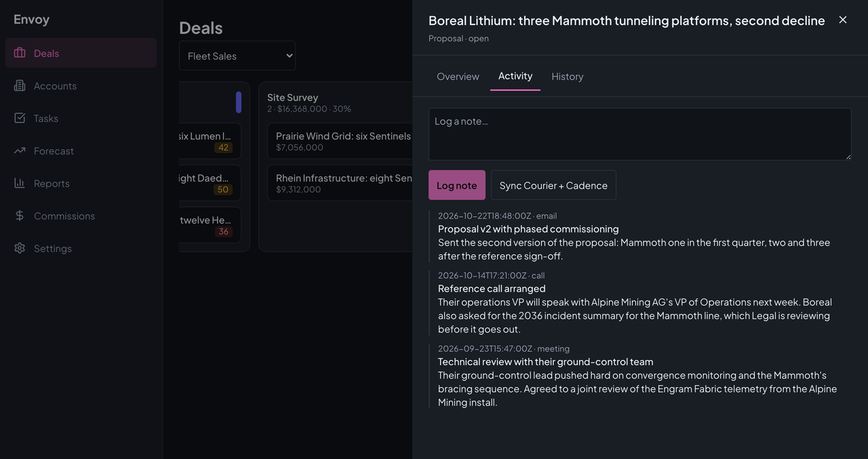This screenshot has height=459, width=868.
Task: Click the Accounts building icon
Action: point(20,85)
